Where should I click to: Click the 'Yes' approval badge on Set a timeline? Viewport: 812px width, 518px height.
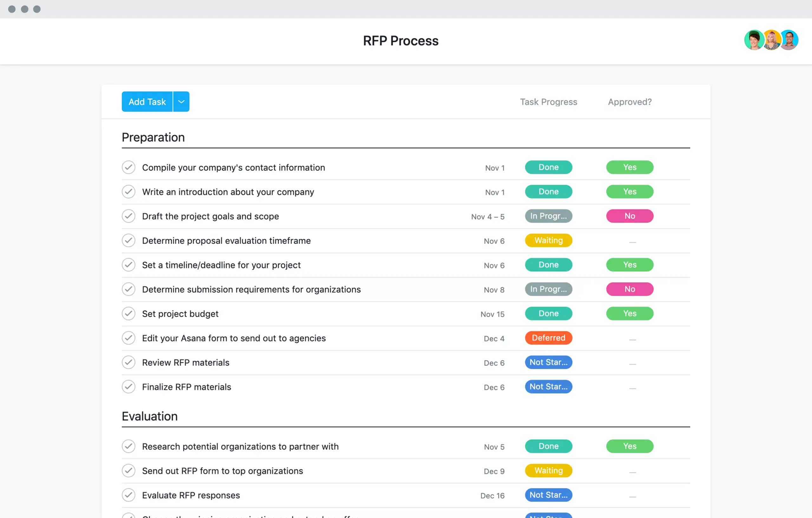[x=630, y=265]
